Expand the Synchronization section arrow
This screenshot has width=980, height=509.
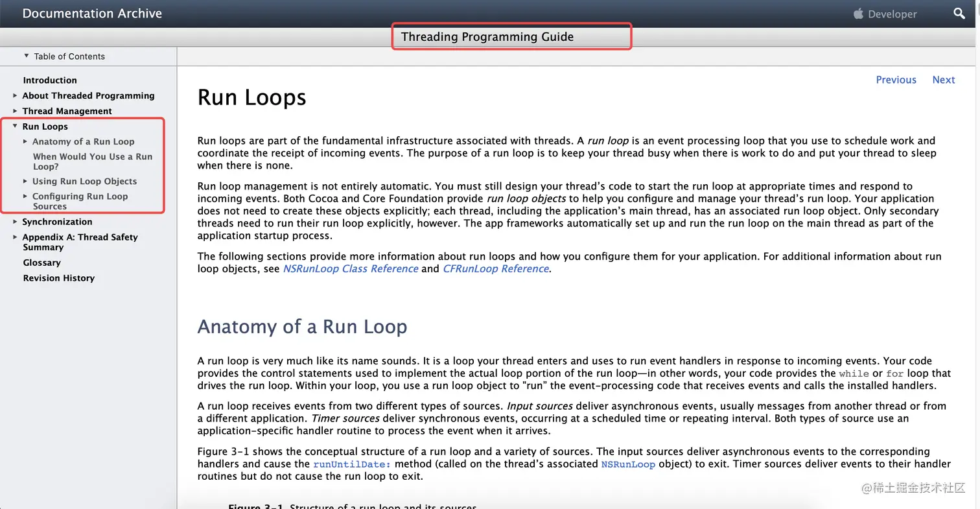[15, 222]
